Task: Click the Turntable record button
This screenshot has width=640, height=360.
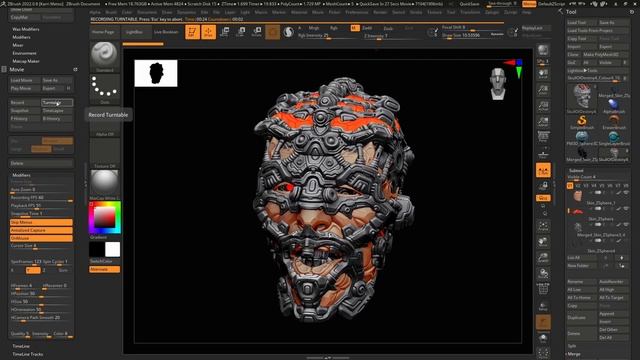Action: pos(57,102)
